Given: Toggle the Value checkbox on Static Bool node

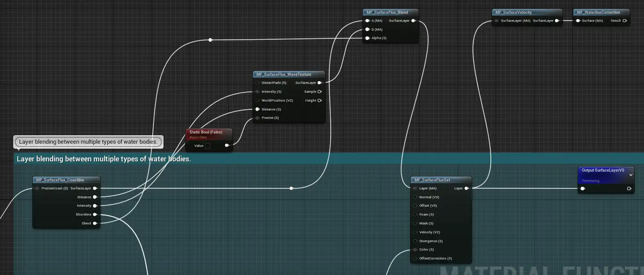Looking at the screenshot, I should (x=208, y=146).
